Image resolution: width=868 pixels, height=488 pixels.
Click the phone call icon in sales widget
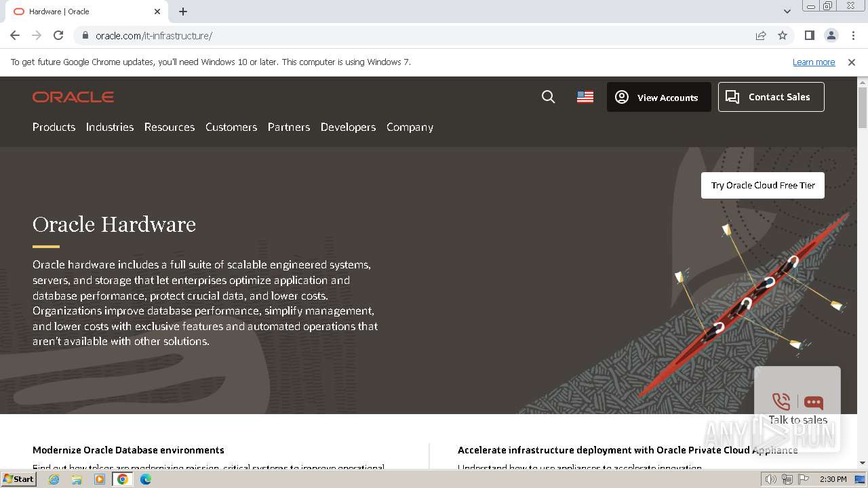(781, 401)
